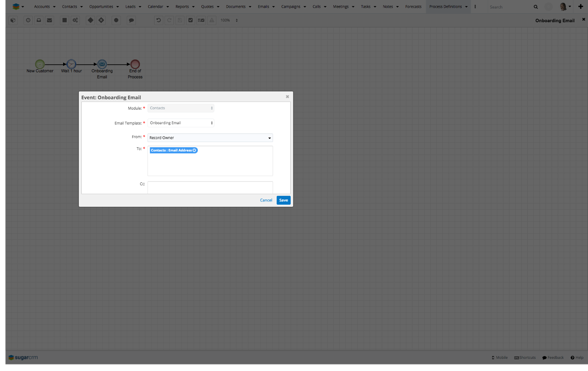This screenshot has width=588, height=371.
Task: Remove Contacts : Email Address recipient tag
Action: coord(195,150)
